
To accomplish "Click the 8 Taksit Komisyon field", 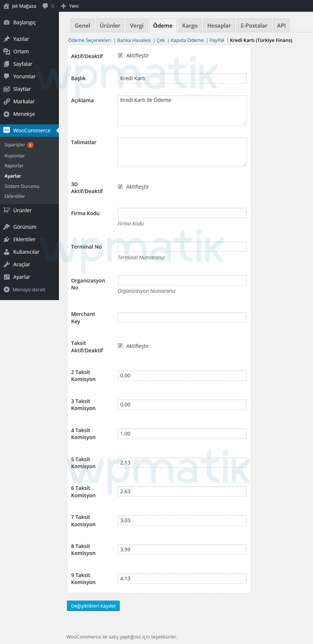I will (182, 549).
